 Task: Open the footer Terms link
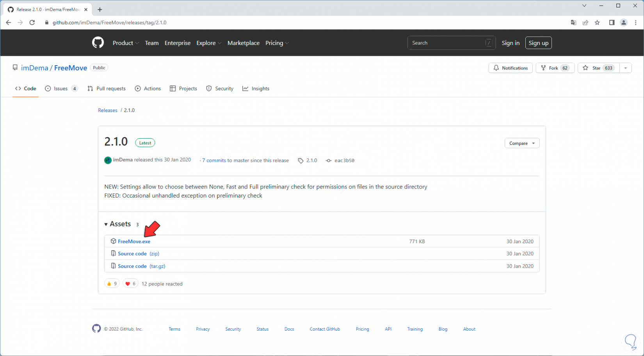click(174, 329)
